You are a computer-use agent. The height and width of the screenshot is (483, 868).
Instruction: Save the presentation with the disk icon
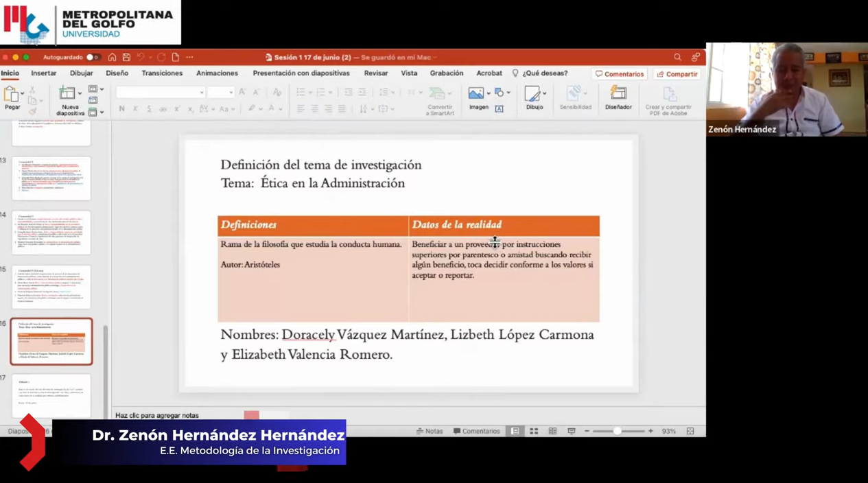tap(126, 58)
